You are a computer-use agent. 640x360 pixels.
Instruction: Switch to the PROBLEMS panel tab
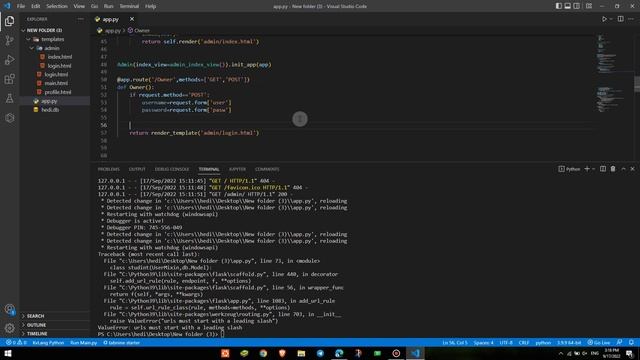pos(109,169)
